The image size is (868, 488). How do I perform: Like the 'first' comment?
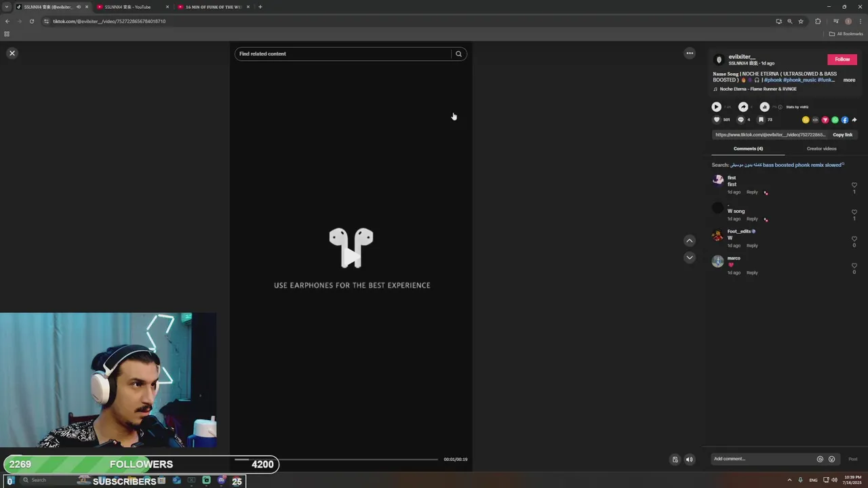854,185
